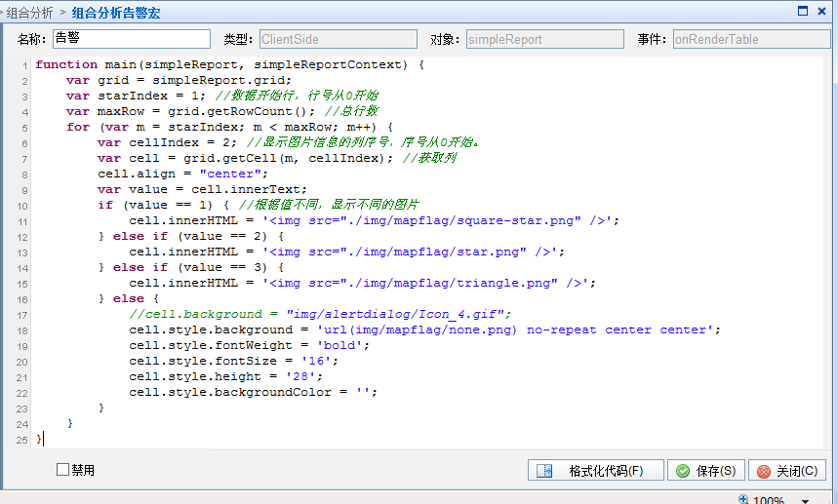Click the commented cell.background Icon_4.gif line
Image resolution: width=838 pixels, height=504 pixels.
coord(320,314)
